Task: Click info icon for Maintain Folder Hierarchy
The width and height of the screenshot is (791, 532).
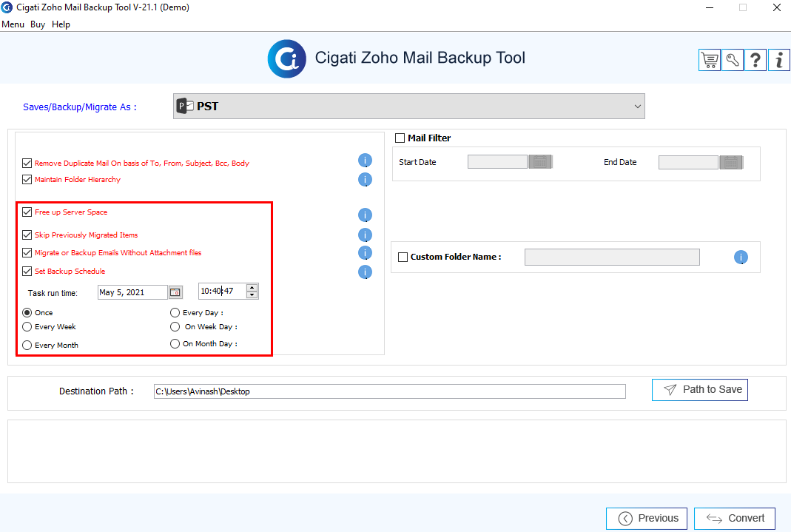Action: (366, 180)
